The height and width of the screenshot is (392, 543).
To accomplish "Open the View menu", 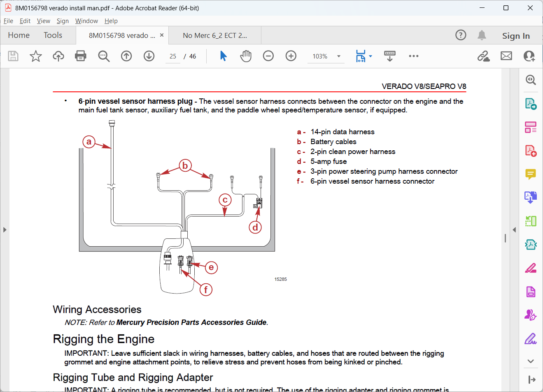I will [44, 21].
